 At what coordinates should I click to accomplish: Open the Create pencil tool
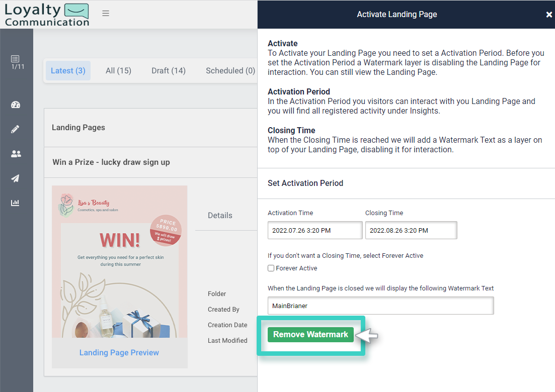click(x=15, y=129)
